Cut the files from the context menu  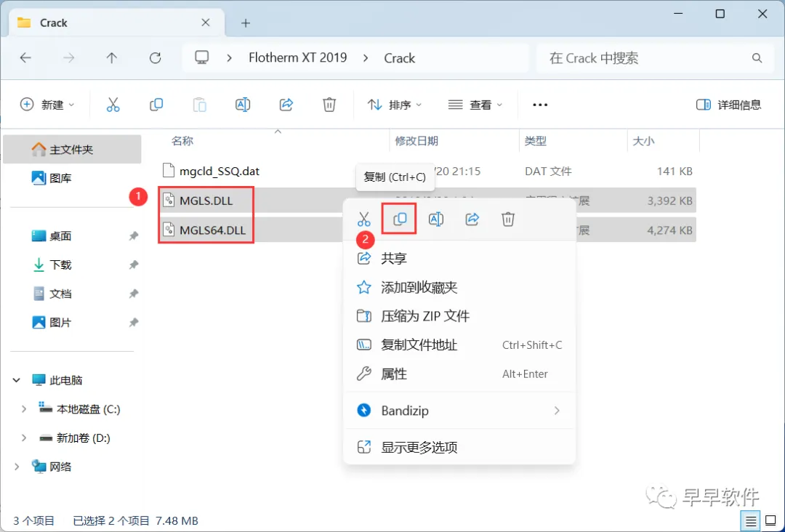(x=364, y=219)
